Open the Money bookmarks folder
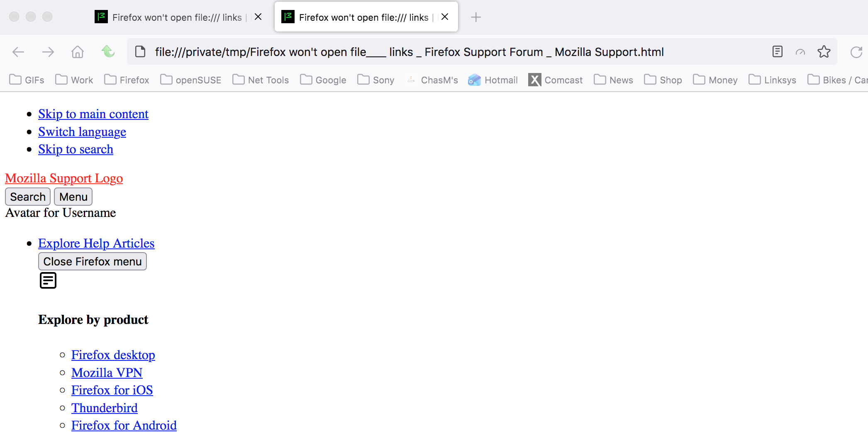Viewport: 868px width, 433px height. click(715, 80)
